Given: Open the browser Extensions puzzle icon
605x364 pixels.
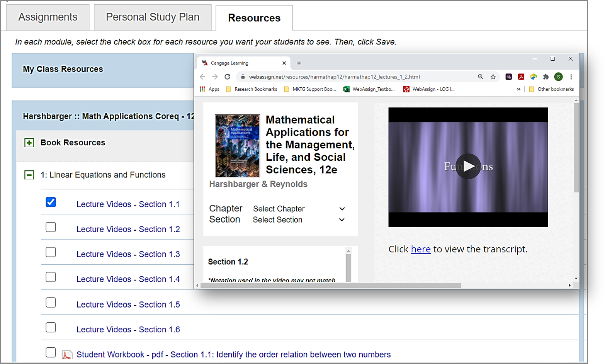Looking at the screenshot, I should pos(546,77).
